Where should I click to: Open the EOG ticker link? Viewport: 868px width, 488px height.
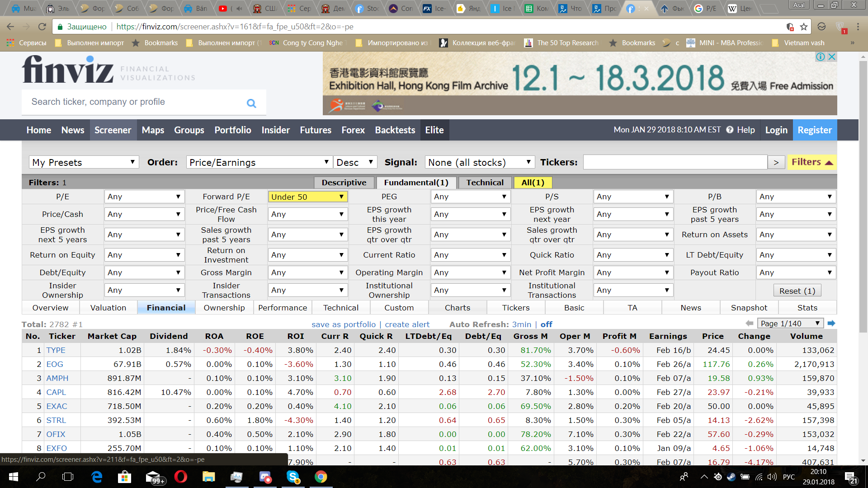55,364
